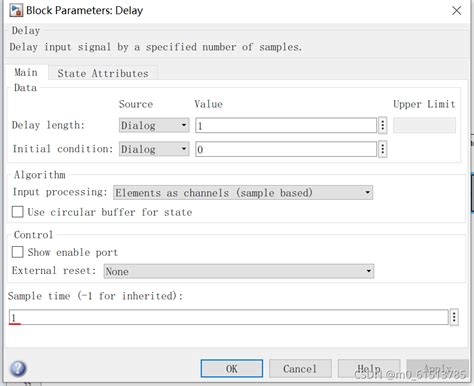The image size is (474, 386).
Task: Click the OK button
Action: [232, 369]
